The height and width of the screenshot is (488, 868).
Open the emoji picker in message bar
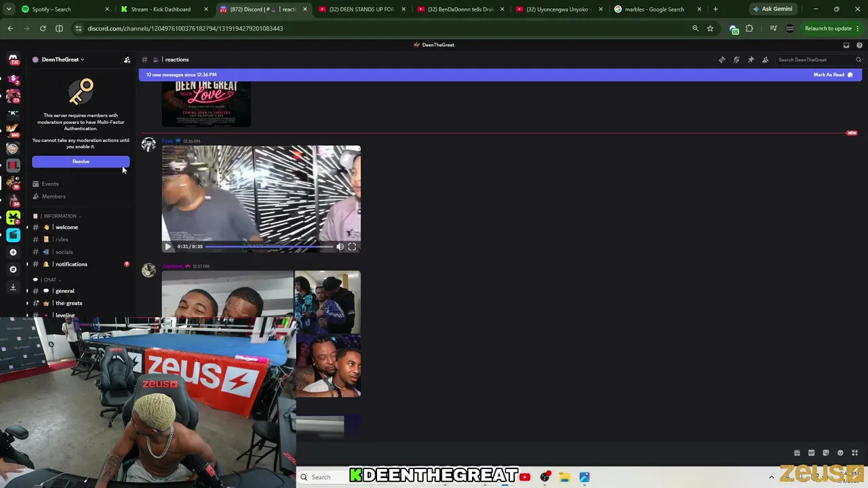pos(840,453)
